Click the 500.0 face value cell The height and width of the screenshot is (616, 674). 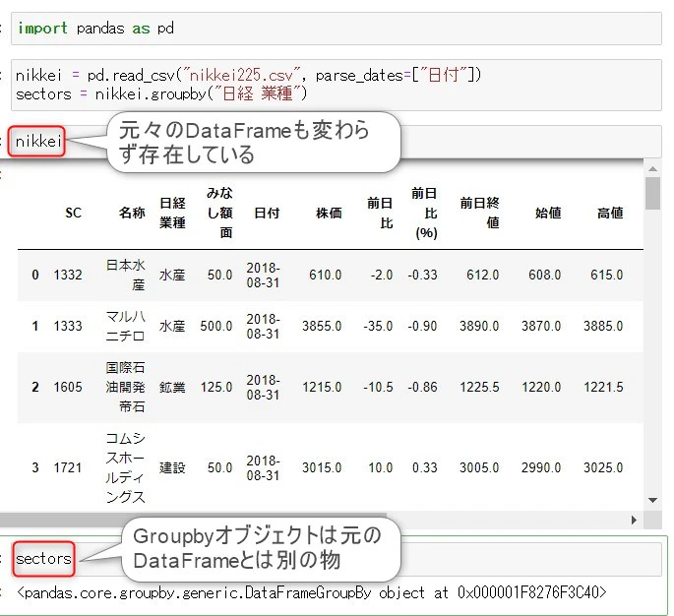[216, 326]
